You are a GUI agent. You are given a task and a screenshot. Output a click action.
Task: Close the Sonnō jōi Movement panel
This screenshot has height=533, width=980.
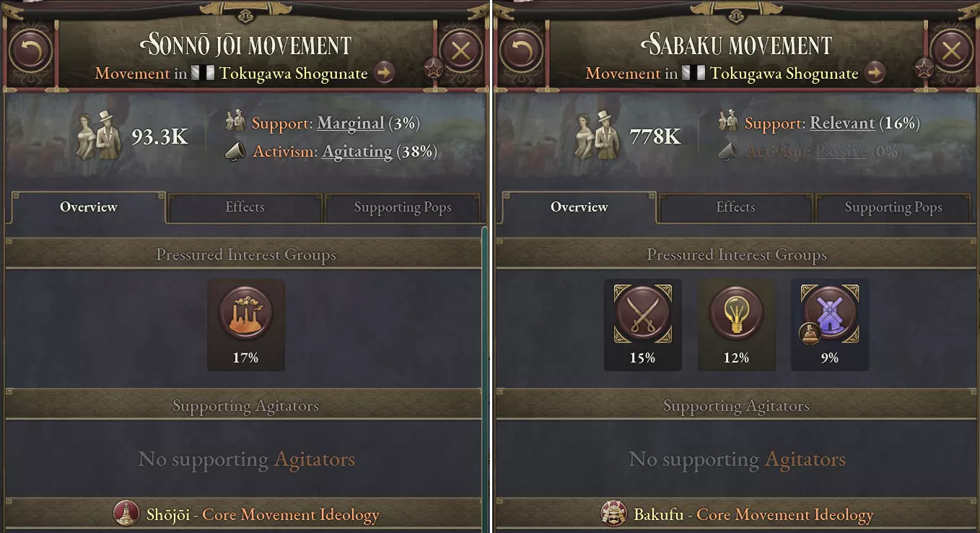(x=461, y=51)
